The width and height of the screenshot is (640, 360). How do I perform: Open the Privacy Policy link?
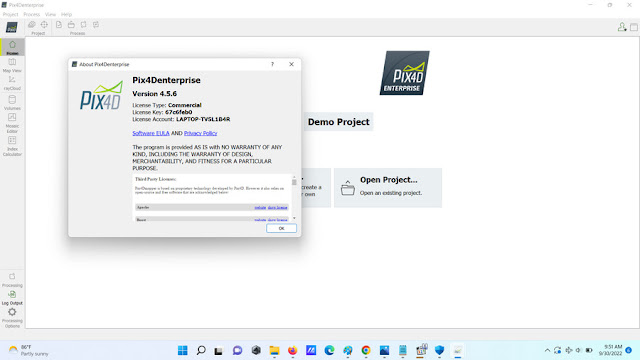tap(200, 133)
